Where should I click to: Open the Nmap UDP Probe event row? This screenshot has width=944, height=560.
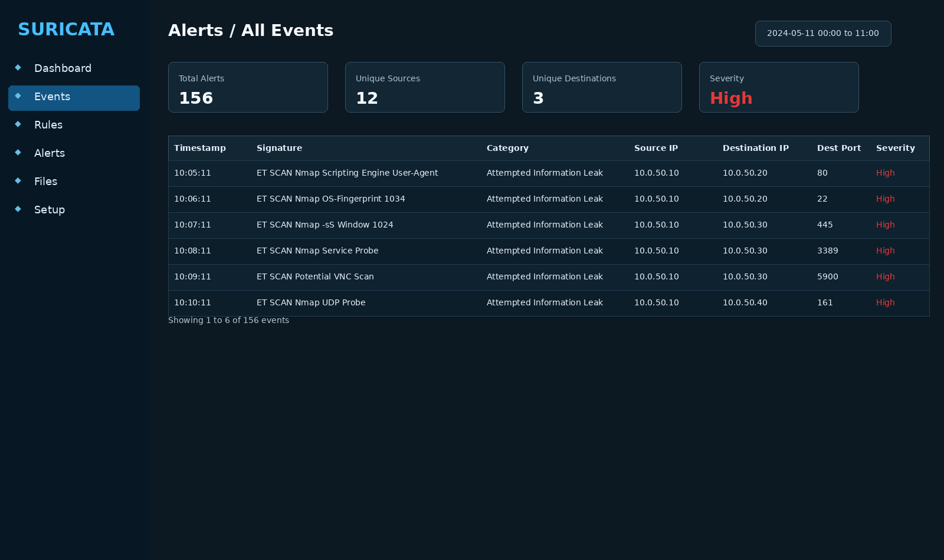(x=311, y=303)
